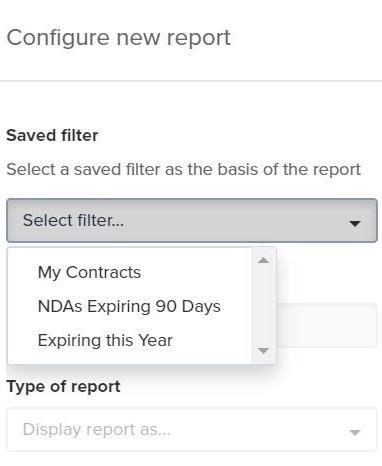Click the divider line under the heading
The width and height of the screenshot is (382, 466).
point(191,81)
